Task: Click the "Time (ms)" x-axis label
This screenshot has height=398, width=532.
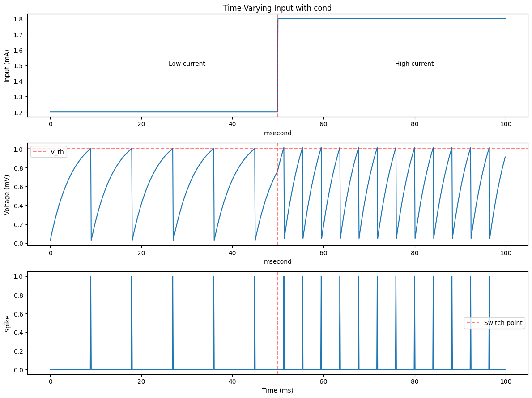Action: 277,390
